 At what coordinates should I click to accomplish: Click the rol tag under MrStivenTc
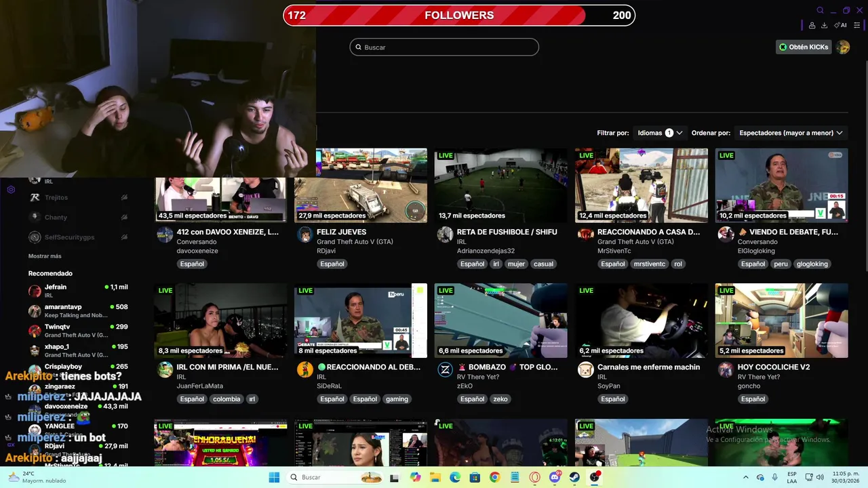click(678, 264)
